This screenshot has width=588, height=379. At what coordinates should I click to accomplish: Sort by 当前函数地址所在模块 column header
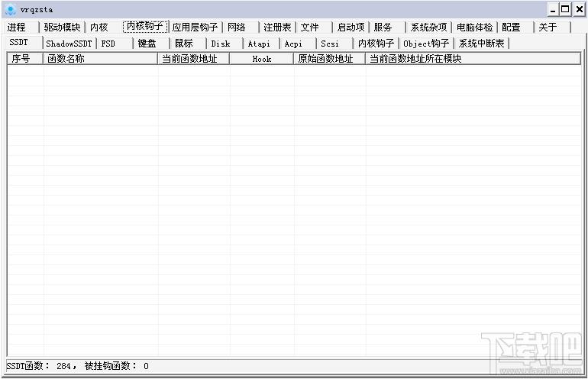[x=473, y=59]
